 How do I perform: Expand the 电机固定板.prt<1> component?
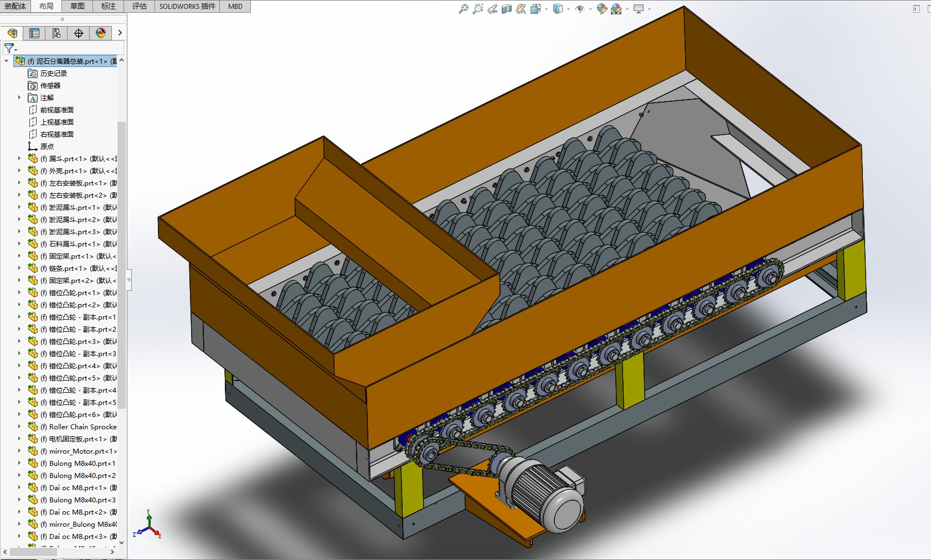tap(19, 439)
